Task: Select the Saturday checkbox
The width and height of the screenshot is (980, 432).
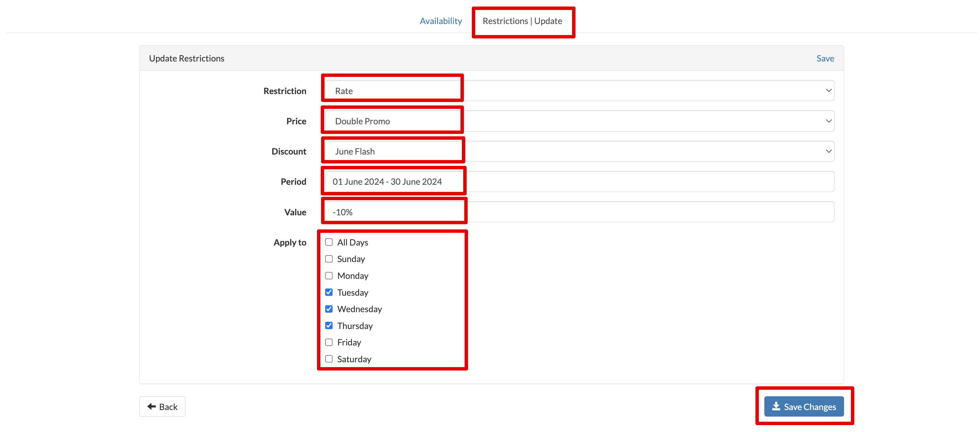Action: click(x=329, y=359)
